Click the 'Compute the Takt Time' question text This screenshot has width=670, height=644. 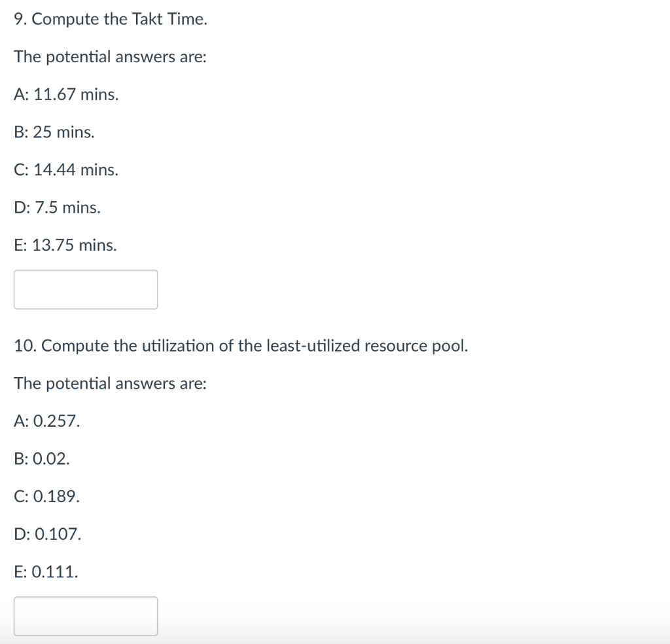pyautogui.click(x=111, y=20)
